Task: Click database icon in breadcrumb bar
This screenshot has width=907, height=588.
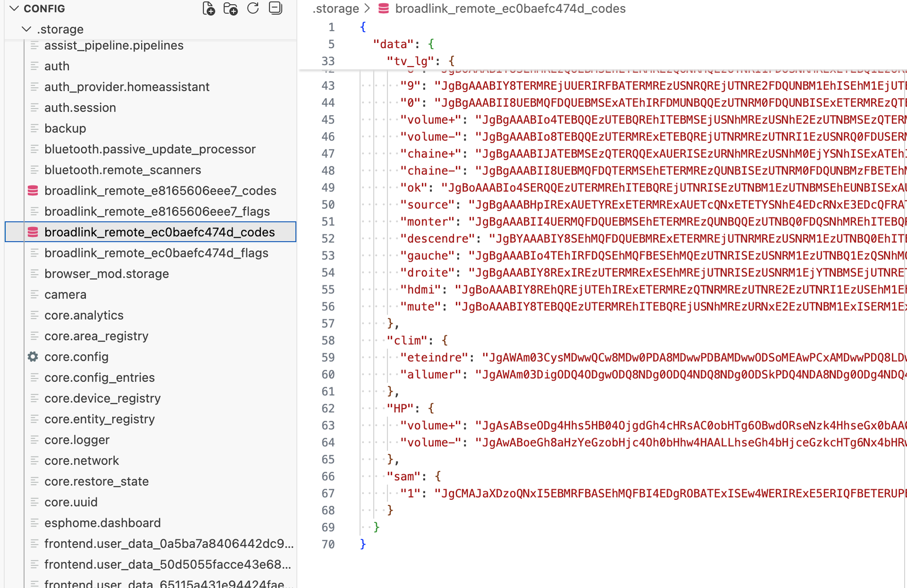Action: (x=384, y=9)
